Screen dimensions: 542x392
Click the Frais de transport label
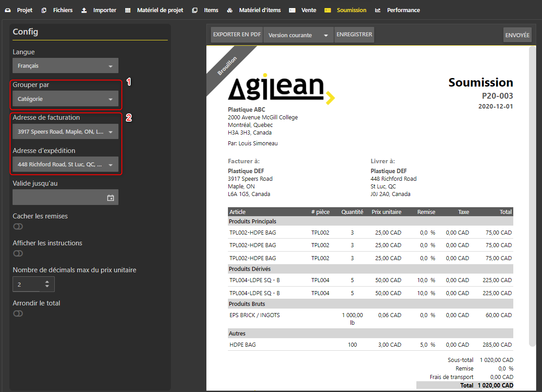pyautogui.click(x=451, y=377)
